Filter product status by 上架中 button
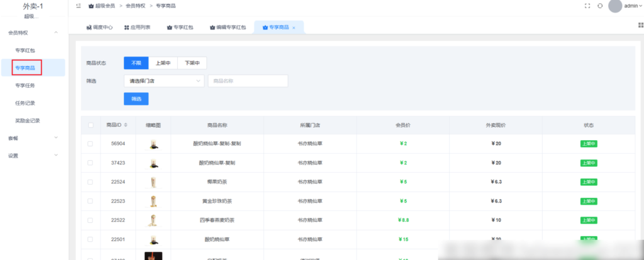The height and width of the screenshot is (260, 644). (163, 63)
